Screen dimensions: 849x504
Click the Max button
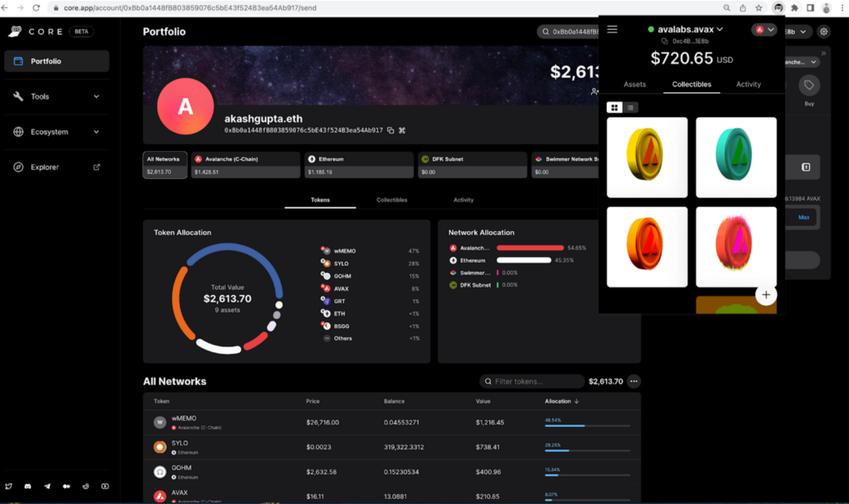tap(804, 217)
